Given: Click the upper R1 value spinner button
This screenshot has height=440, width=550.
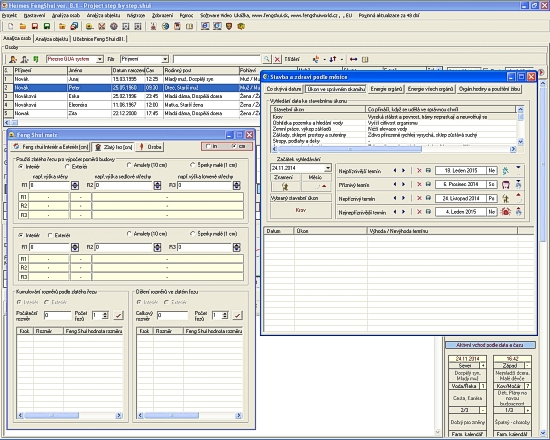Looking at the screenshot, I should 75,185.
